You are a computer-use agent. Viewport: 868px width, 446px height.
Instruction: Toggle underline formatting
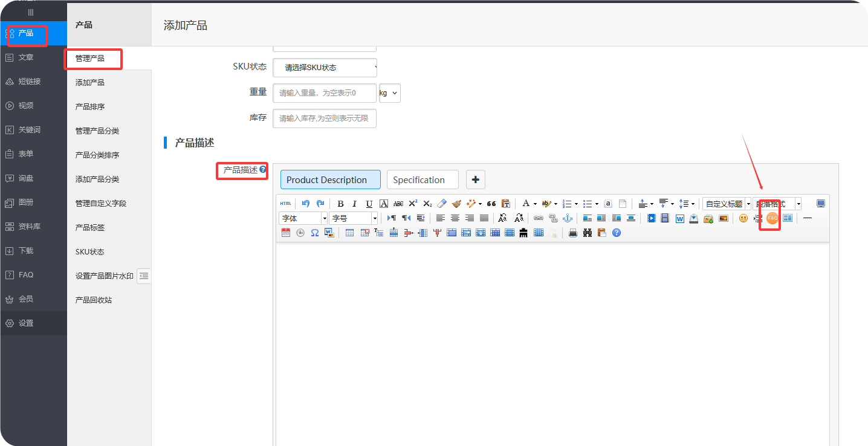369,204
